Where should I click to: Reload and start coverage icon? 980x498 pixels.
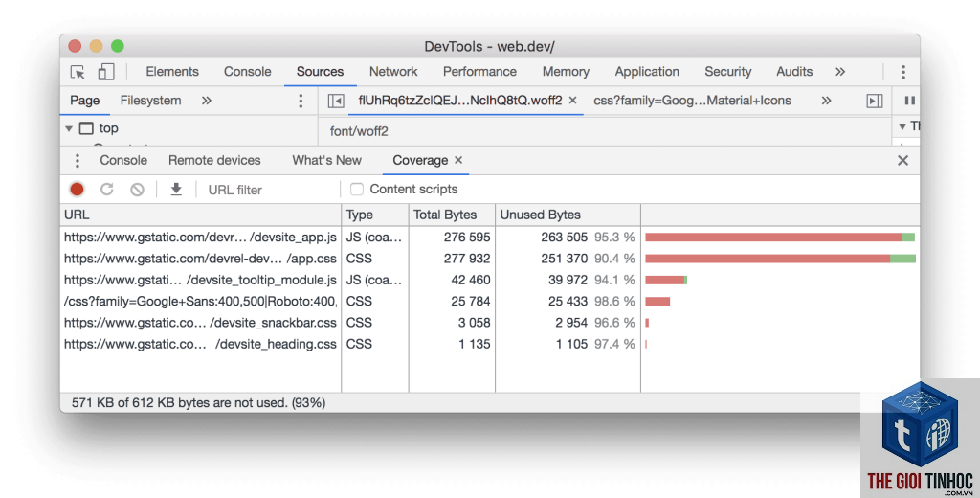(x=107, y=189)
